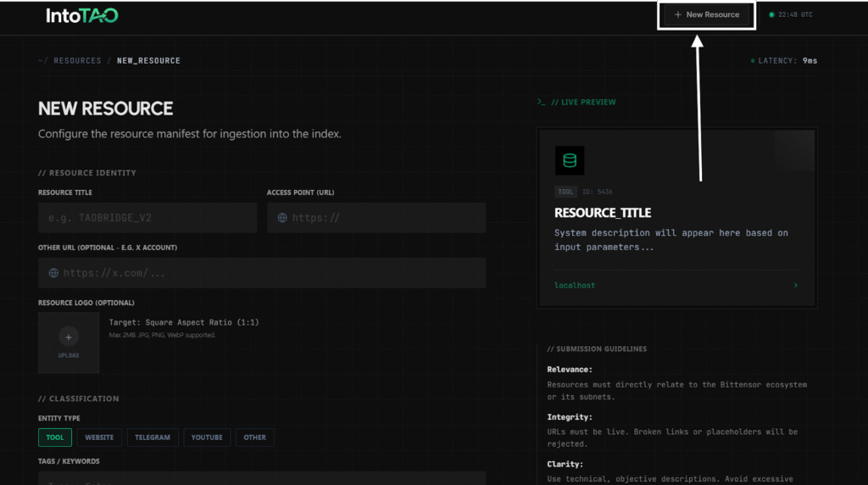868x485 pixels.
Task: Click the database icon in preview card
Action: point(570,160)
